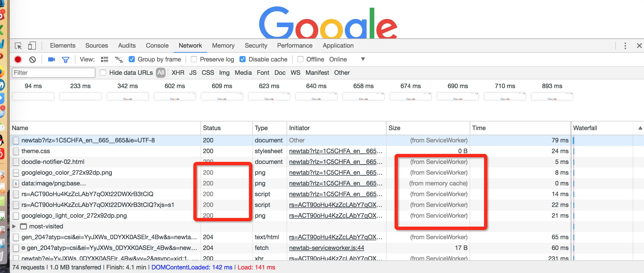Open the Elements tab
This screenshot has width=644, height=273.
(x=63, y=46)
